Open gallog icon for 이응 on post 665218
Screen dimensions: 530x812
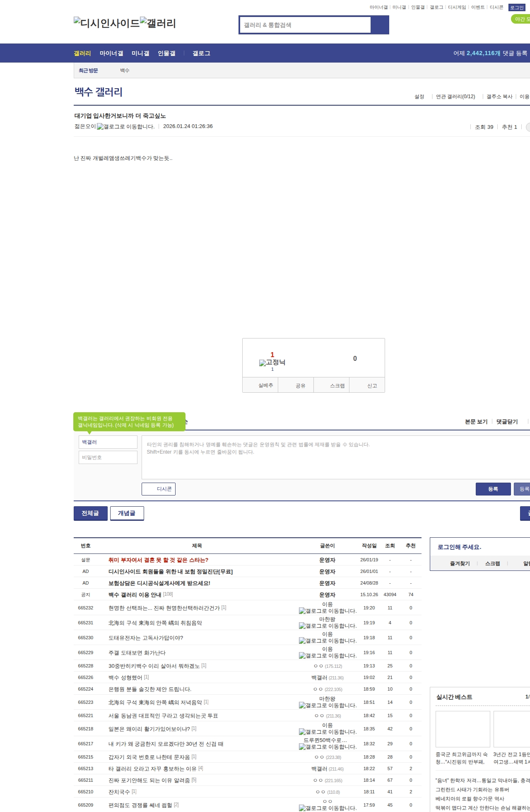pos(328,732)
